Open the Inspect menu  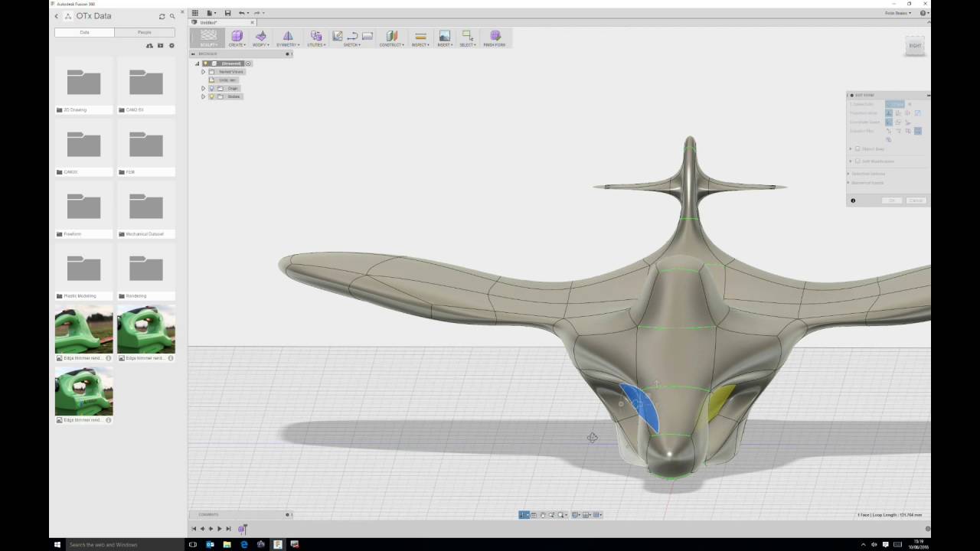(420, 44)
